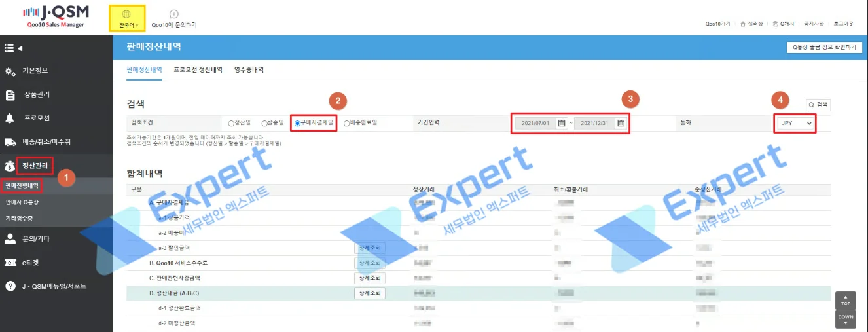
Task: Click the DOWN scroll-down button
Action: pyautogui.click(x=846, y=319)
